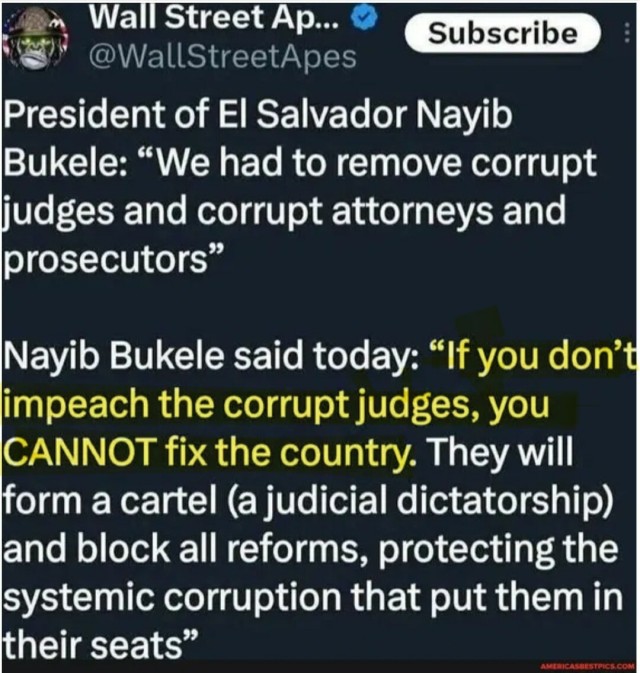Click the "systemic corruption that put them in" line
This screenshot has height=673, width=640.
click(313, 597)
